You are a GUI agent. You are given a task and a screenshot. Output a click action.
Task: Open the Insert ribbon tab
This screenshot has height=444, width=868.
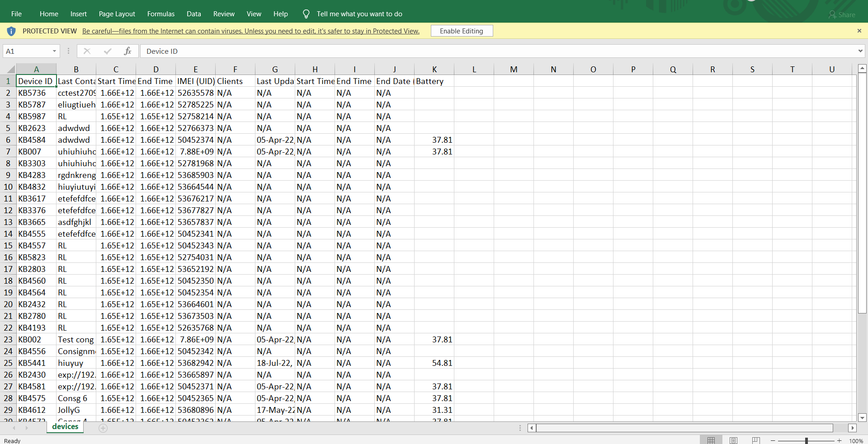(79, 14)
